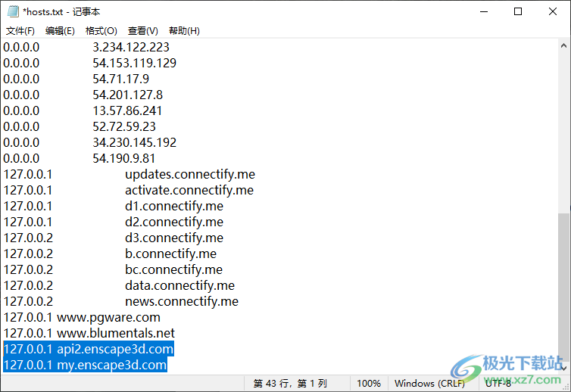Click the text 54.201.127.8
This screenshot has height=392, width=571.
coord(128,95)
